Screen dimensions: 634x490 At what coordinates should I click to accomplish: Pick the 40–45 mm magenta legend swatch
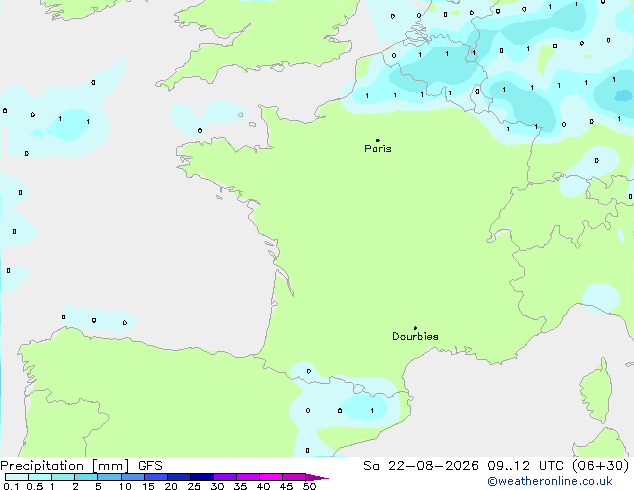(271, 477)
